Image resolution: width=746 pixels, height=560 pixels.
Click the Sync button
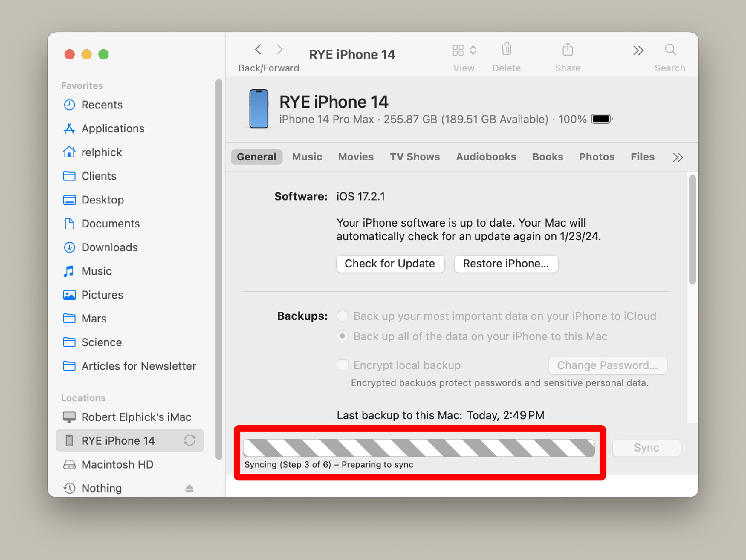pyautogui.click(x=647, y=448)
